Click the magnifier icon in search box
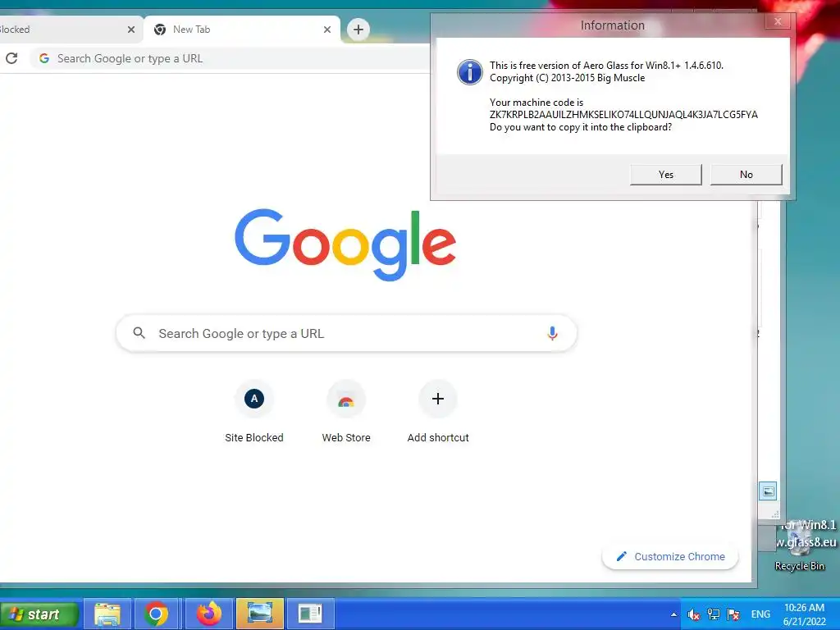840x630 pixels. (x=139, y=333)
